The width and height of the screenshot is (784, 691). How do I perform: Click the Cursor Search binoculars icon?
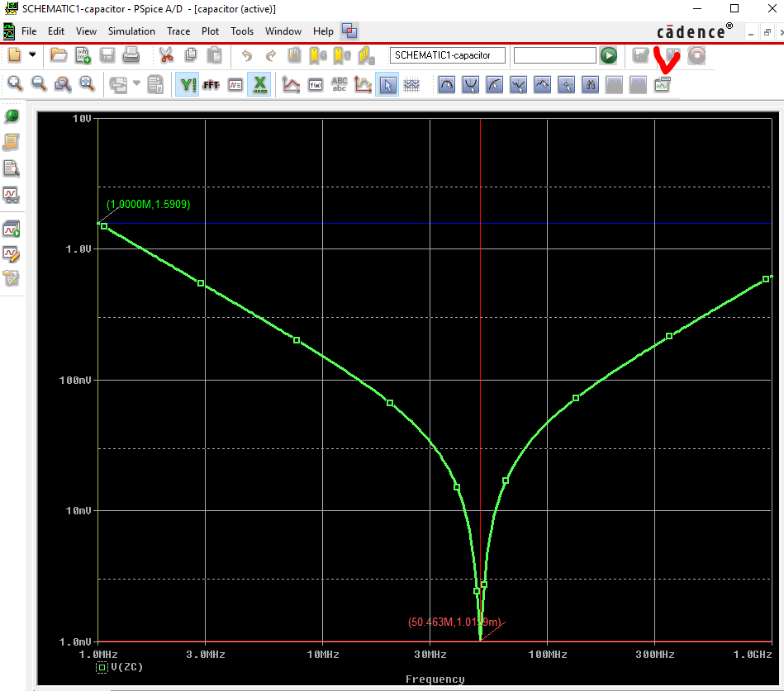pos(591,84)
